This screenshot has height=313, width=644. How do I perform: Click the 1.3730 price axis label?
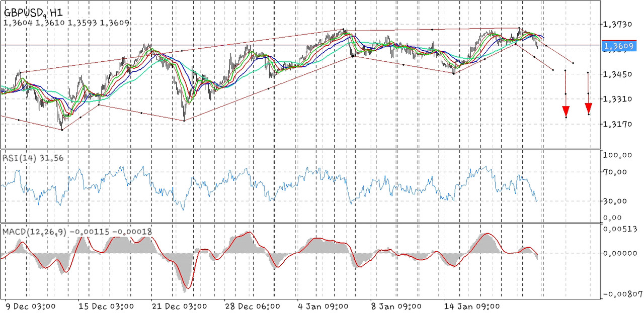tap(617, 25)
